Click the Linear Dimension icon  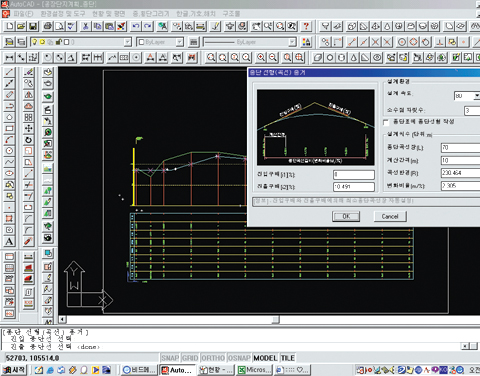point(10,58)
